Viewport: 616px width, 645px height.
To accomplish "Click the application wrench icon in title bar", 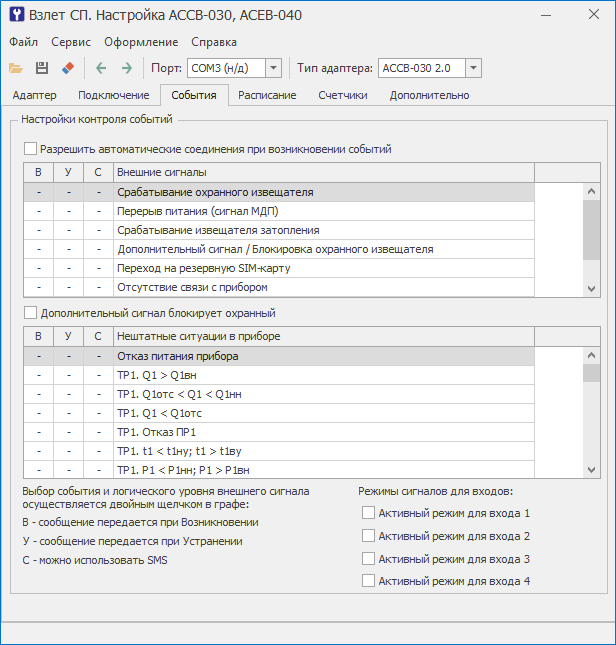I will [16, 14].
